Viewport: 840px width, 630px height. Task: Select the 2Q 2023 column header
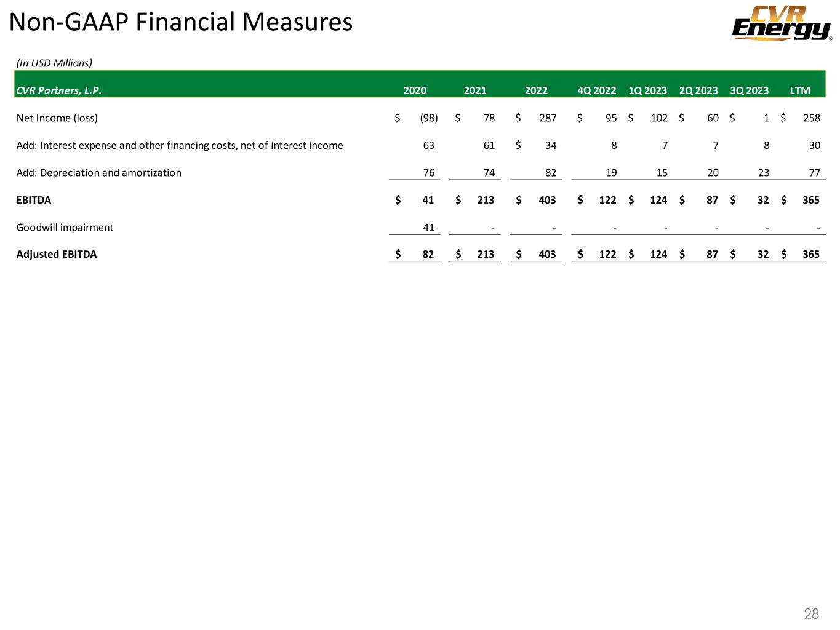pyautogui.click(x=698, y=90)
